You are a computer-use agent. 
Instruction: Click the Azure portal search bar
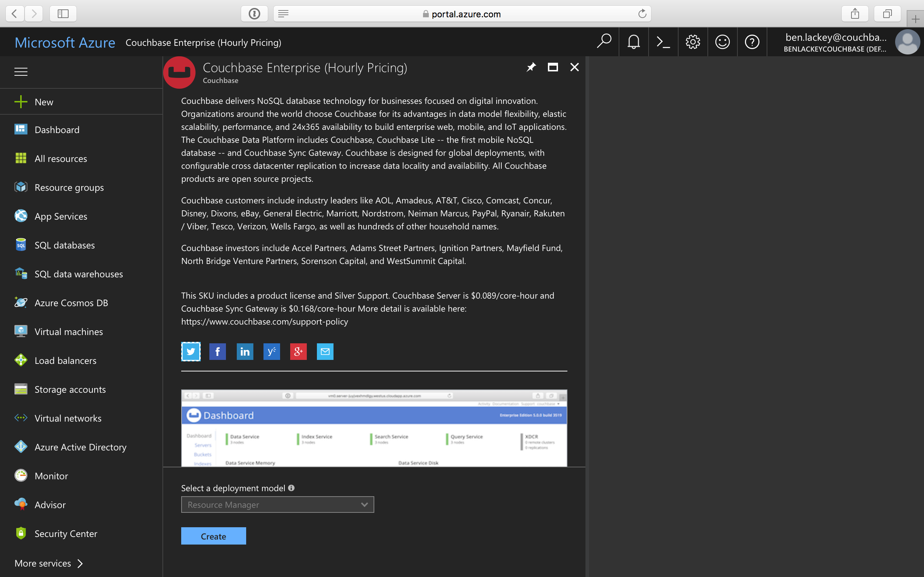(605, 42)
